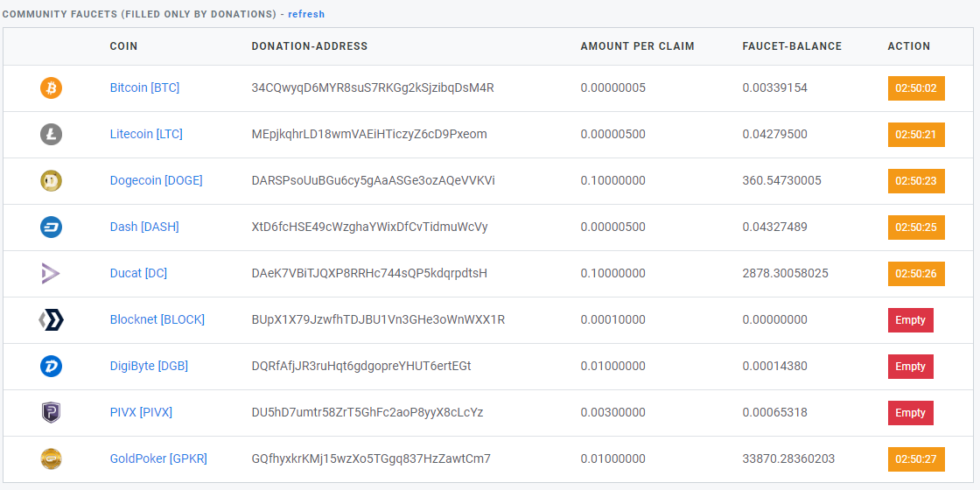980x490 pixels.
Task: Click Blocknet faucet balance 0.00000000
Action: coord(775,319)
